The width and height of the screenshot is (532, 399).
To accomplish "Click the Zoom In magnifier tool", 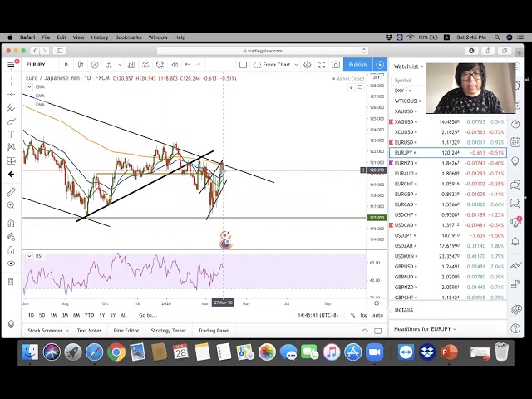I will (x=11, y=207).
